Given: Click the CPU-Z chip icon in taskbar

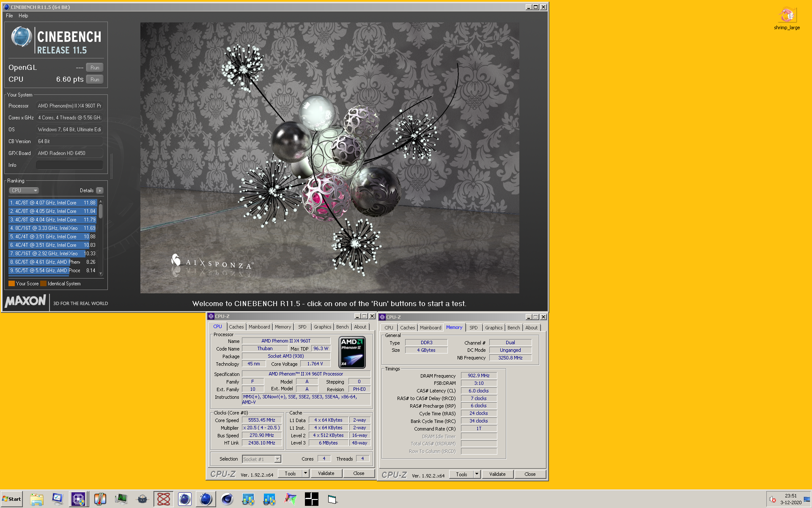Looking at the screenshot, I should point(78,499).
